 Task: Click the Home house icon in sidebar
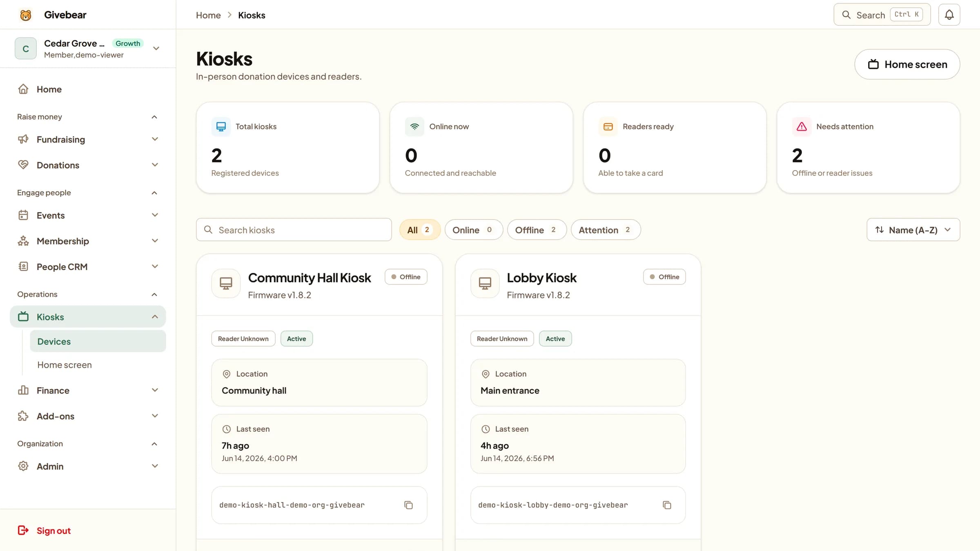click(x=23, y=89)
